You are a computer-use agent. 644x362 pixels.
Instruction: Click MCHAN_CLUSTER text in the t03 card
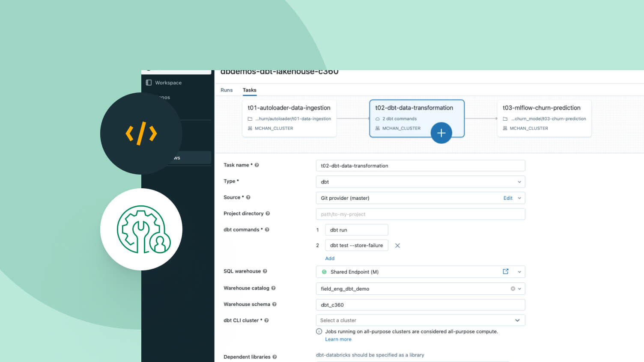click(x=529, y=128)
